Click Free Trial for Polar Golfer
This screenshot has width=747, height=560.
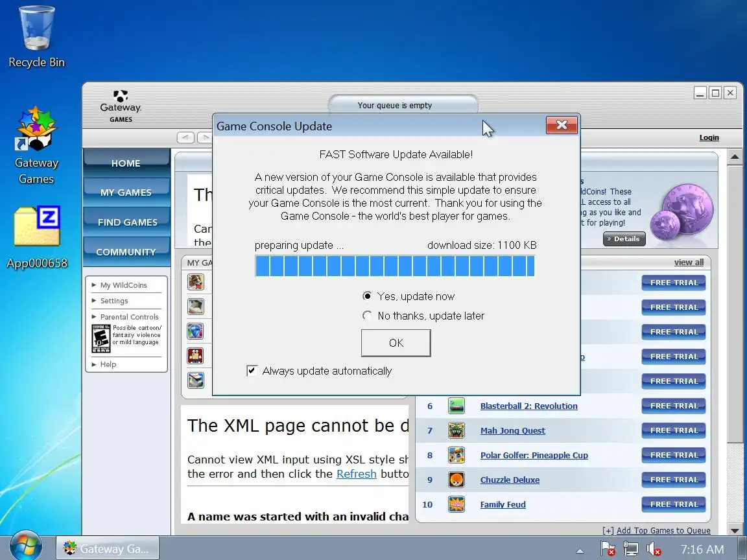click(674, 455)
